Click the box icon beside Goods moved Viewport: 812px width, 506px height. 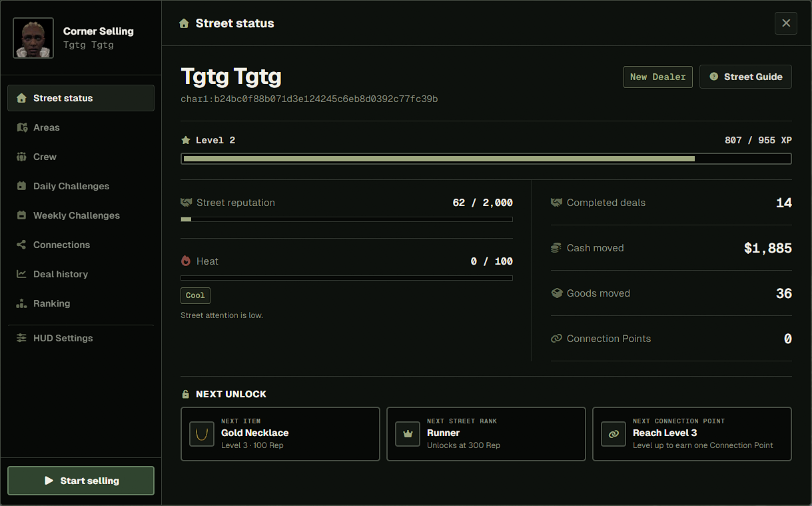tap(556, 293)
